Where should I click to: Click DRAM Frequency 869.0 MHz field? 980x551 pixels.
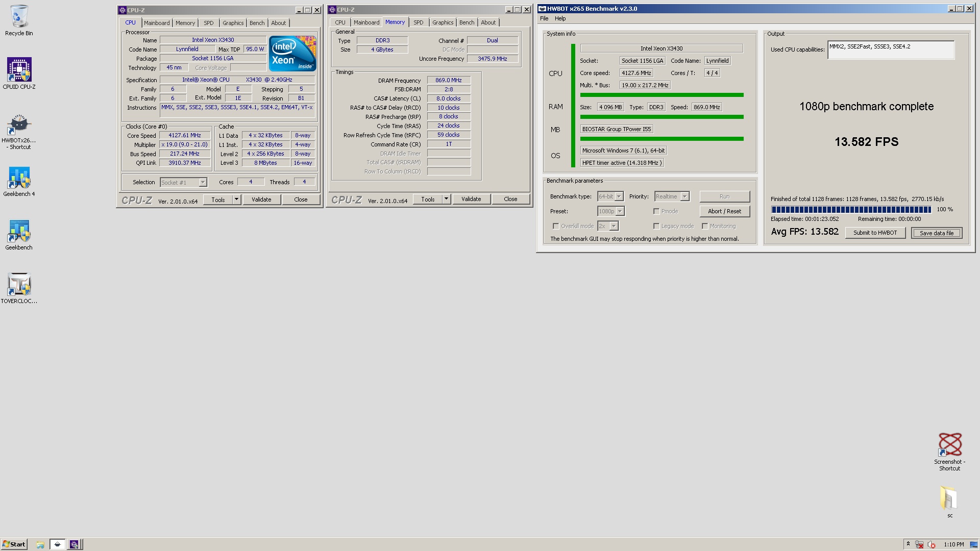pos(449,81)
